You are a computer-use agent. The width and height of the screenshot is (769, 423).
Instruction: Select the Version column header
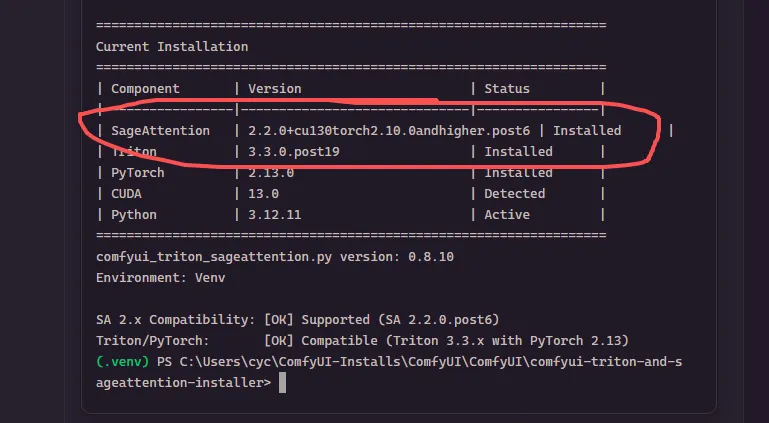(275, 89)
